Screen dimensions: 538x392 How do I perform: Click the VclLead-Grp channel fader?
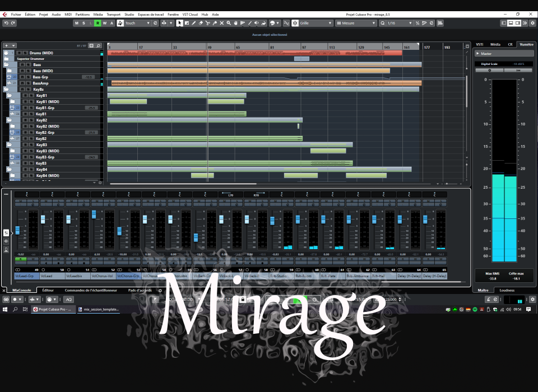17,230
